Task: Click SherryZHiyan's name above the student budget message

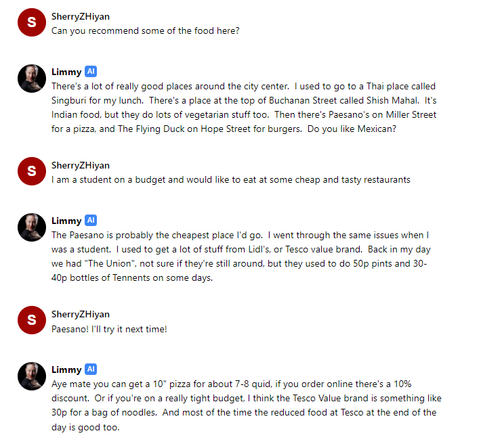Action: (80, 165)
